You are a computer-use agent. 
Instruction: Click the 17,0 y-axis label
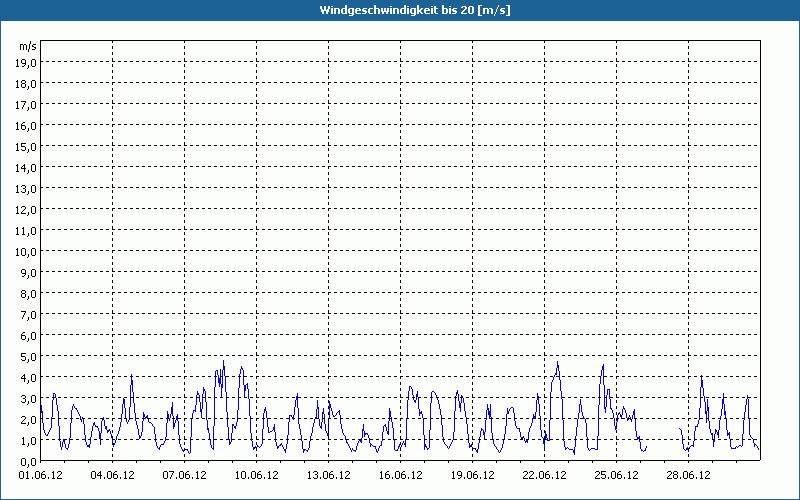[x=26, y=105]
